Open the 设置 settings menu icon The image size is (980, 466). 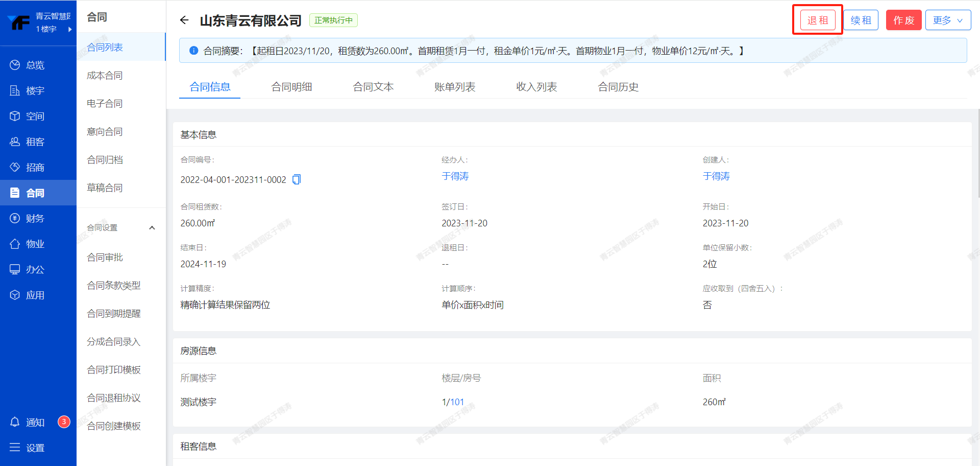pos(15,448)
